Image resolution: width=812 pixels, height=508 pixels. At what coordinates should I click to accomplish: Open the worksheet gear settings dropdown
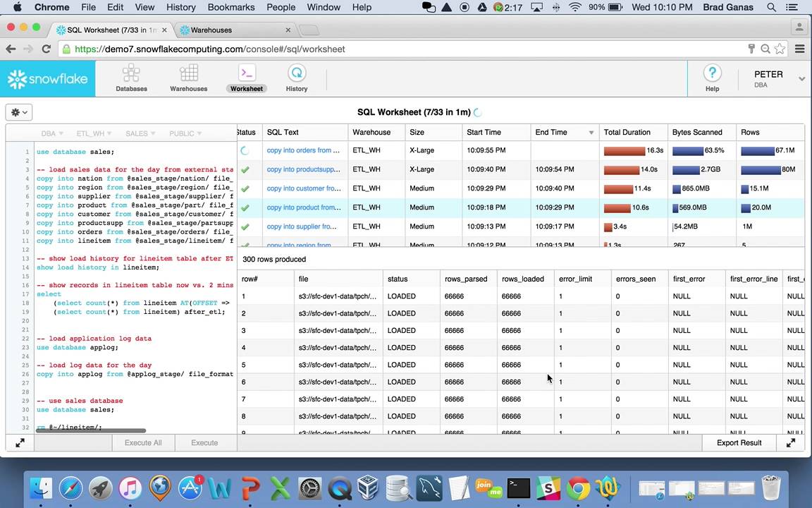[x=18, y=112]
